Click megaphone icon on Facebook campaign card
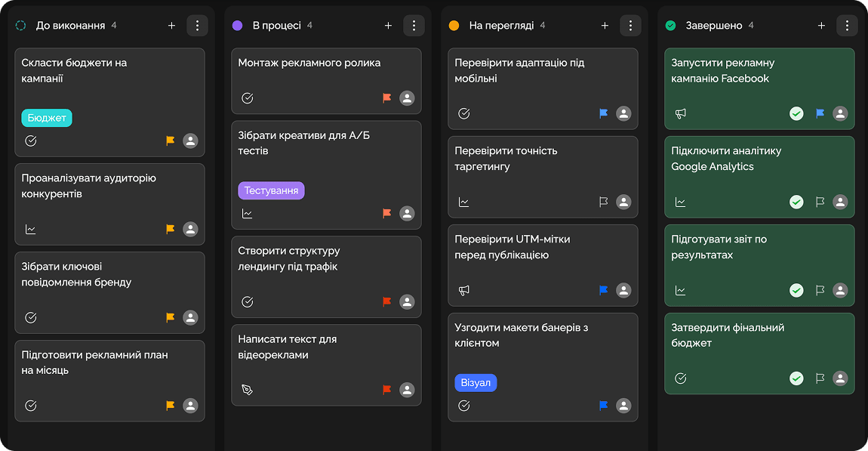Screen dimensions: 868x451 (681, 114)
